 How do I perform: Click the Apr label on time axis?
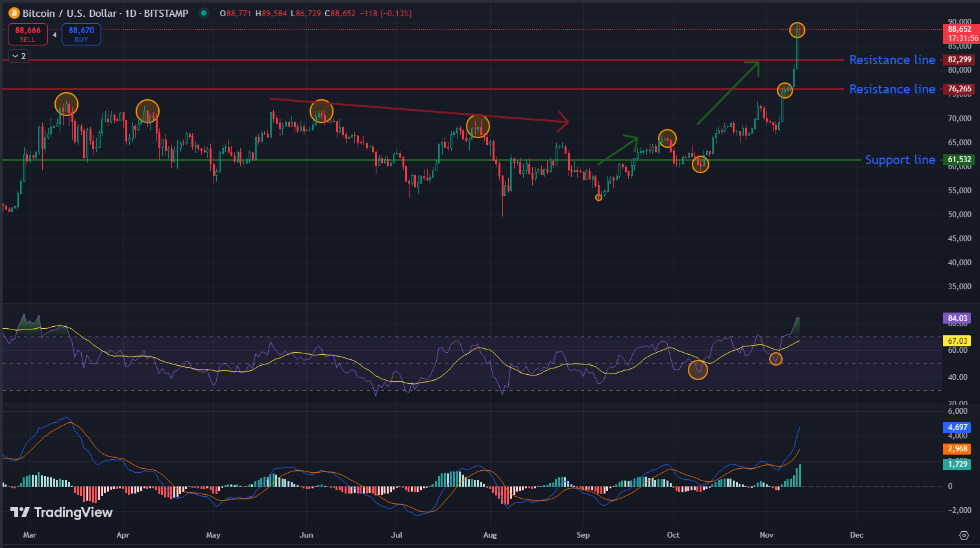123,535
